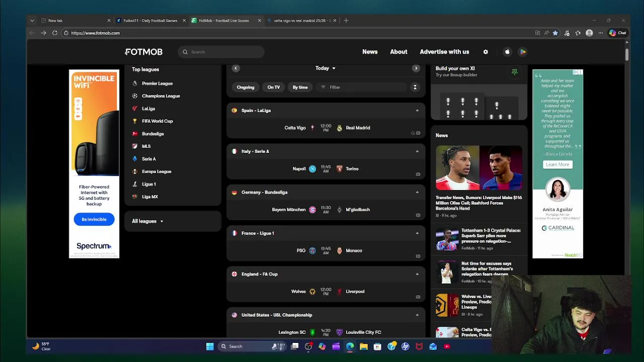This screenshot has height=362, width=644.
Task: Toggle the Ongoing matches filter
Action: (x=246, y=87)
